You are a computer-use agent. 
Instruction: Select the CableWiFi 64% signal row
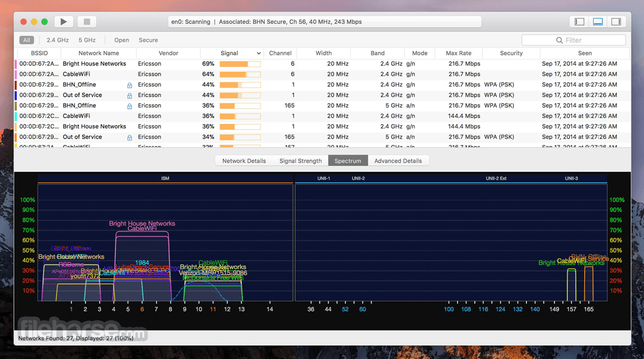coord(323,74)
